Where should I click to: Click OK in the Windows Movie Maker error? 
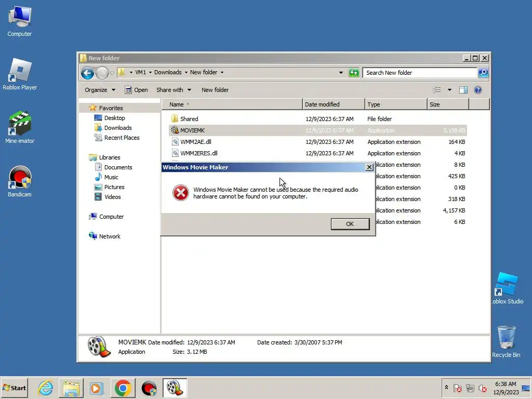(x=350, y=224)
